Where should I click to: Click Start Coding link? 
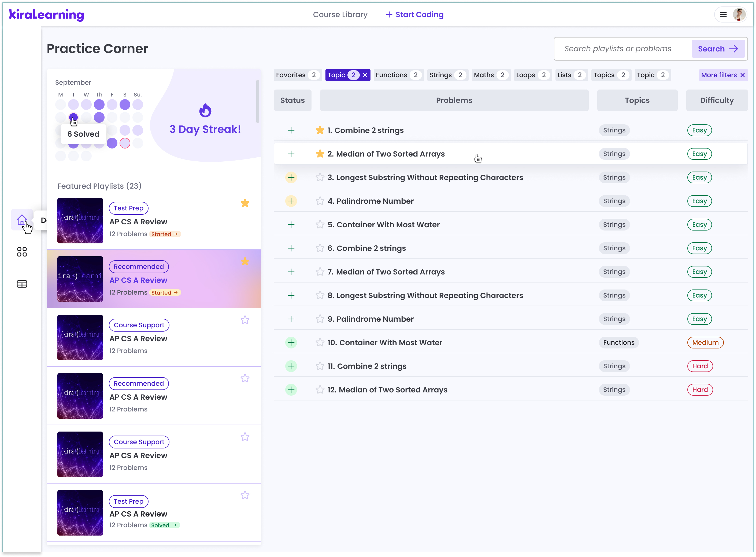pos(414,14)
